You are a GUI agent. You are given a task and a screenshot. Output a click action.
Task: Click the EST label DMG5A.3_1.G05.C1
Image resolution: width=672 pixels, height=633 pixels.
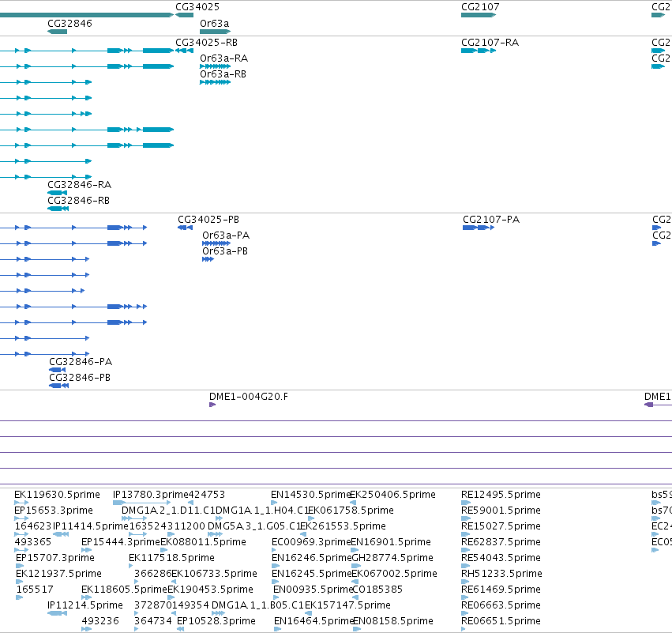[254, 526]
